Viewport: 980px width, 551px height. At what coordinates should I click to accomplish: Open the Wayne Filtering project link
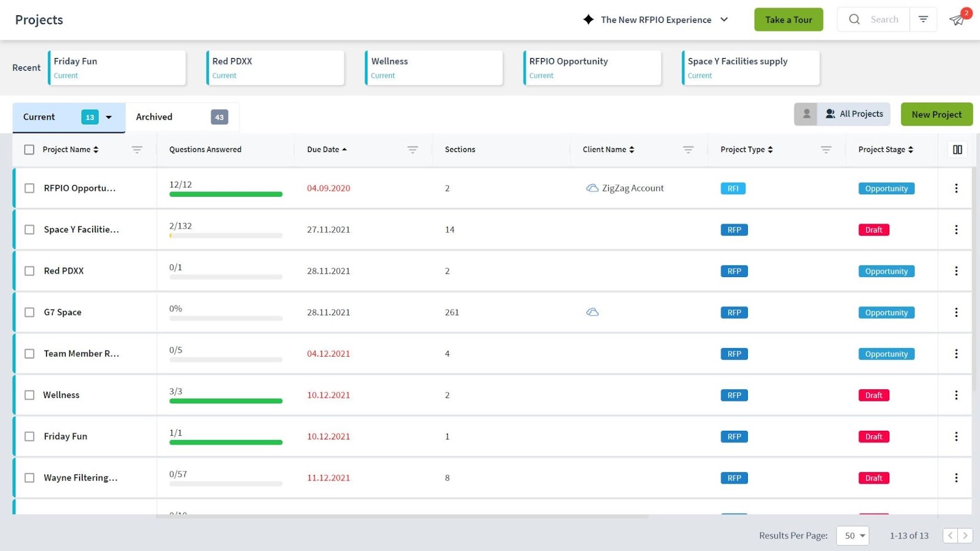80,477
